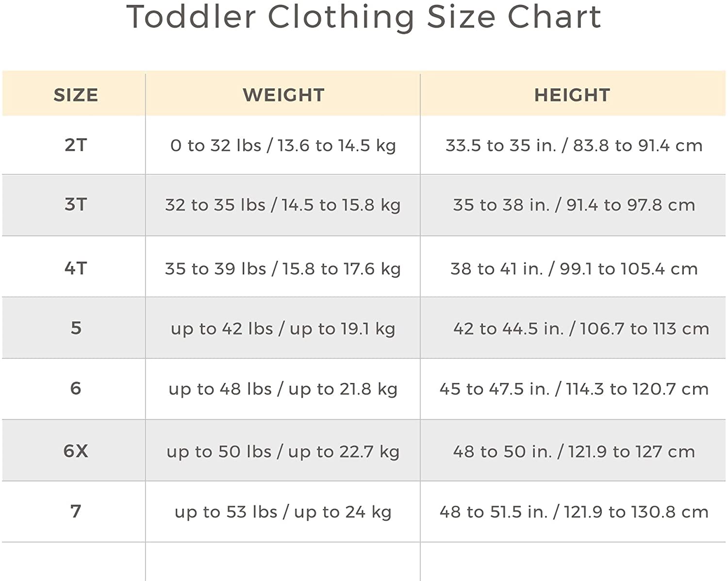
Task: Select the WEIGHT column header
Action: pos(283,95)
